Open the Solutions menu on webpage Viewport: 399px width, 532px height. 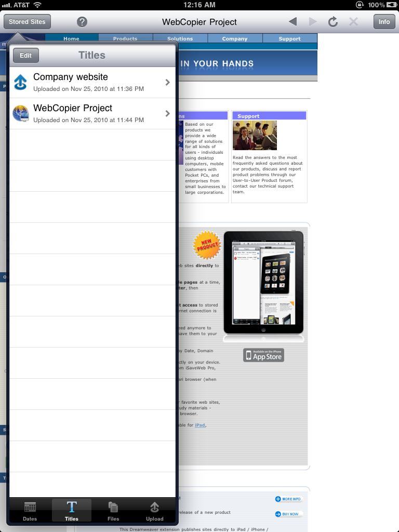(x=180, y=38)
